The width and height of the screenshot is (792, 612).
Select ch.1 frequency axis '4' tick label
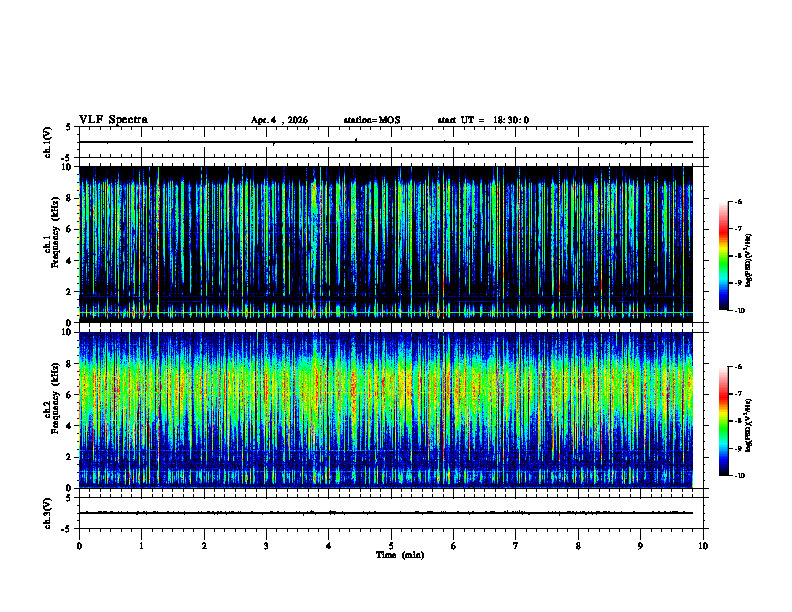[x=70, y=261]
